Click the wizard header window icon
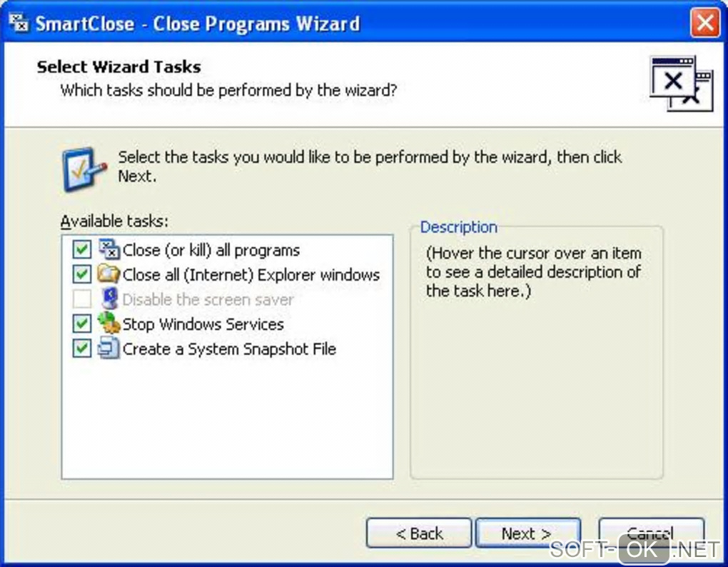The height and width of the screenshot is (567, 728). pyautogui.click(x=680, y=83)
